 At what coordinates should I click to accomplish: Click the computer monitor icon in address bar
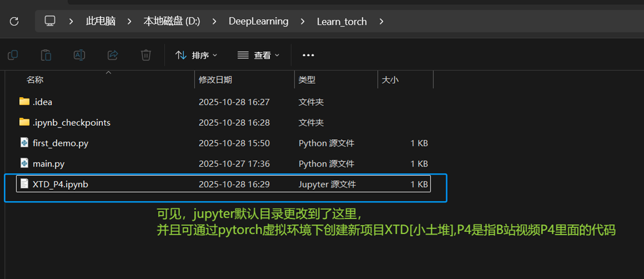point(50,21)
